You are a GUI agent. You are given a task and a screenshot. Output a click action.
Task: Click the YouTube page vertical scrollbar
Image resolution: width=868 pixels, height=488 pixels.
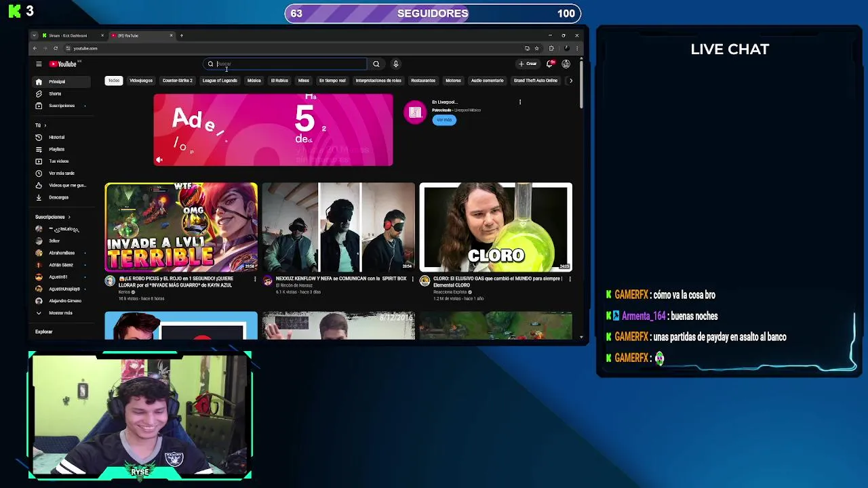point(581,85)
